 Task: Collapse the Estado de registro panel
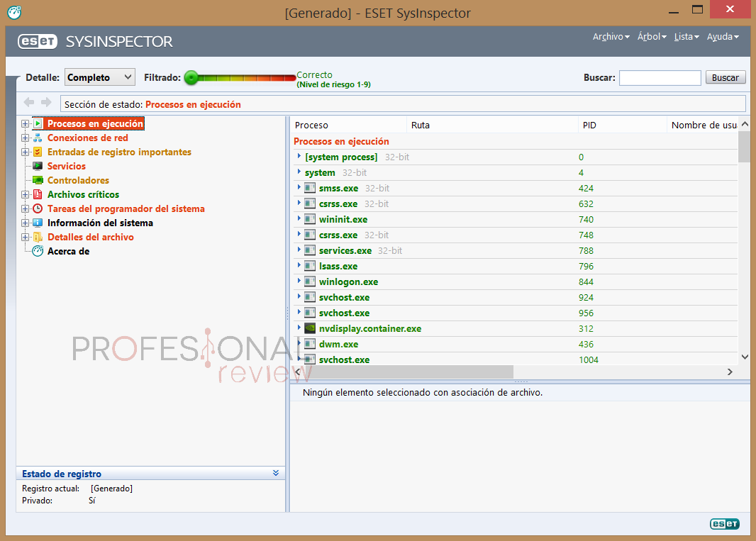[276, 473]
